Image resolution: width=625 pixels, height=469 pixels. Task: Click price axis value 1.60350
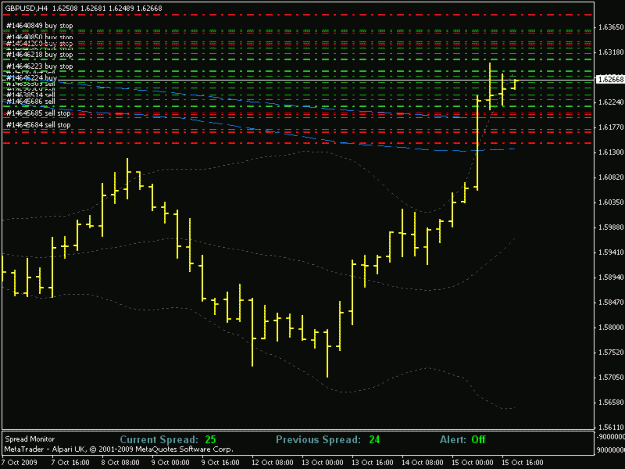611,202
